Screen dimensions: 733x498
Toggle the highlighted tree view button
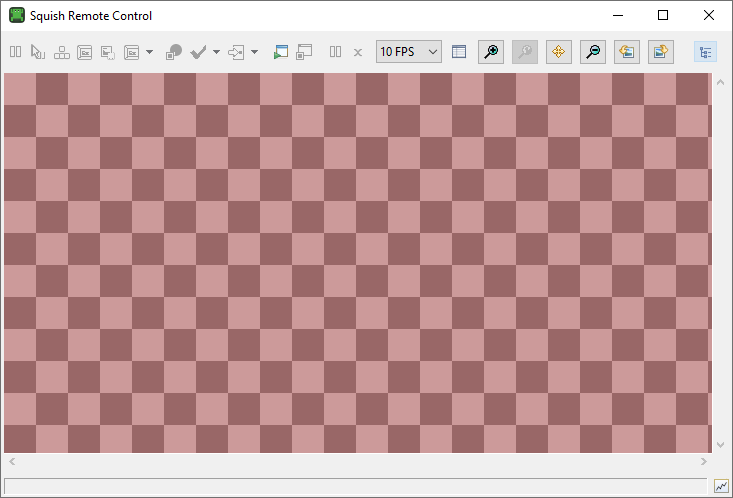(x=705, y=52)
